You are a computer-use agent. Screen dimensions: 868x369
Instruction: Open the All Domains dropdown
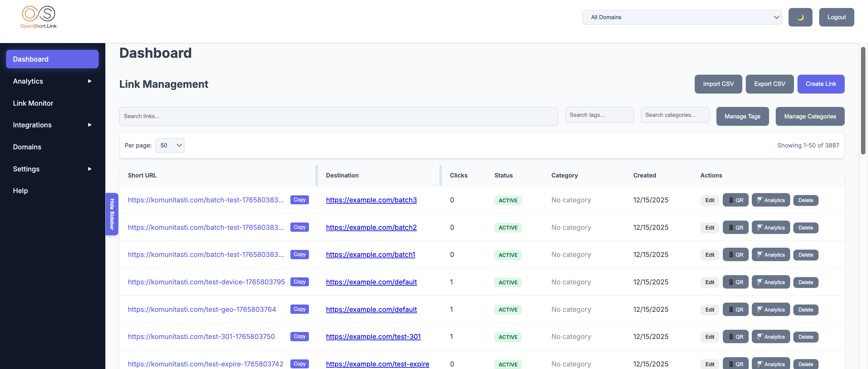click(x=682, y=17)
